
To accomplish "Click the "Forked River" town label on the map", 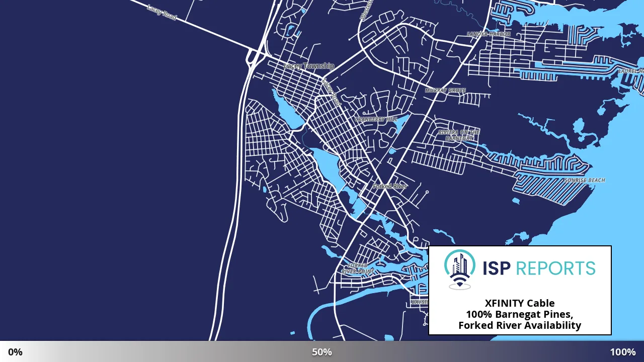I will tap(390, 186).
